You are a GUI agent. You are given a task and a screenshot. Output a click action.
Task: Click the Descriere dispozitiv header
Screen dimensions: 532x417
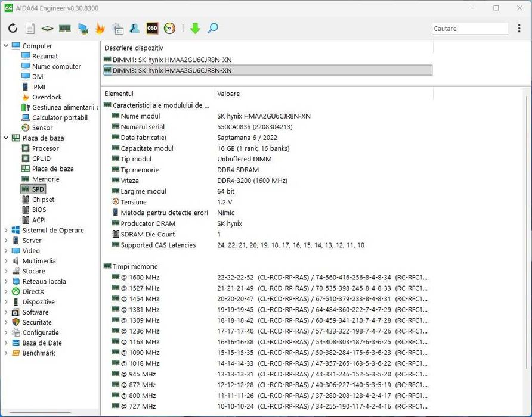267,48
